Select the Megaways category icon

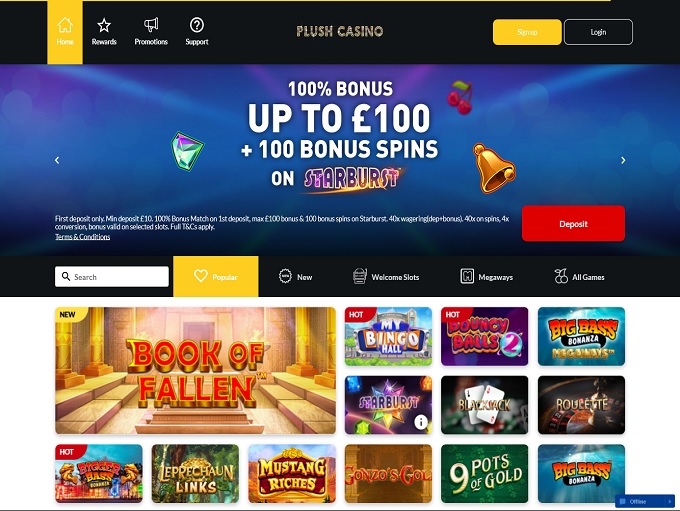(467, 276)
